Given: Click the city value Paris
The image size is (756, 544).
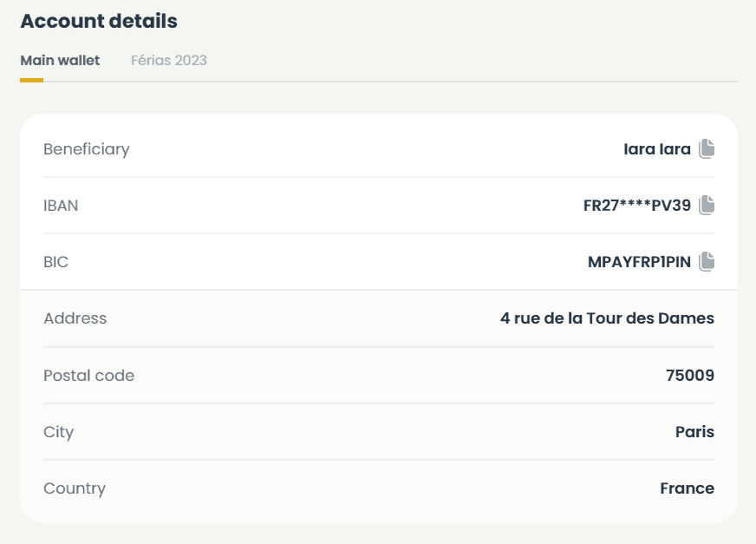Looking at the screenshot, I should tap(694, 432).
